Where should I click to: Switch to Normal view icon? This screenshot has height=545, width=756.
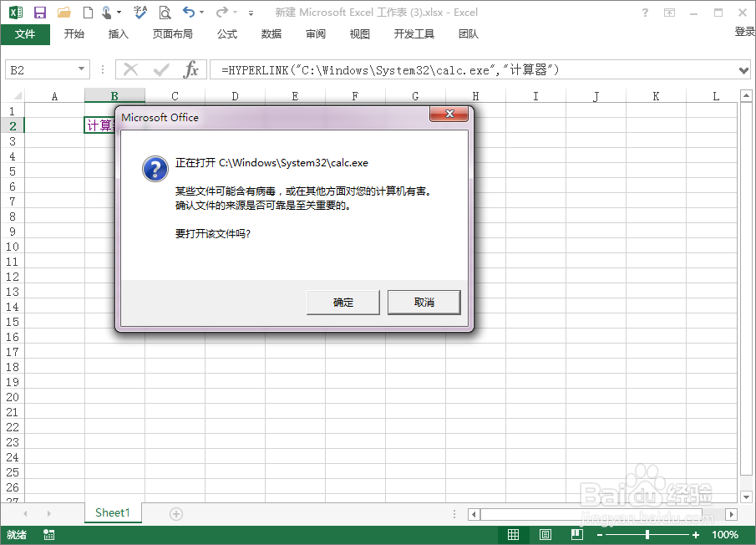click(514, 534)
